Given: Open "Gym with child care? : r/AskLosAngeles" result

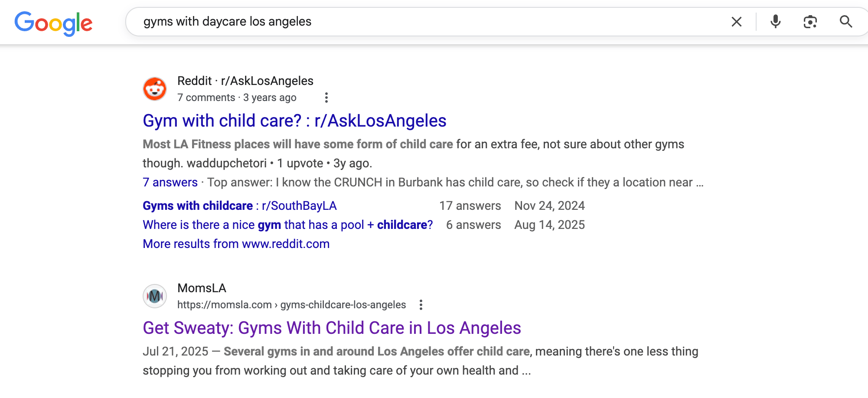Looking at the screenshot, I should pos(294,121).
